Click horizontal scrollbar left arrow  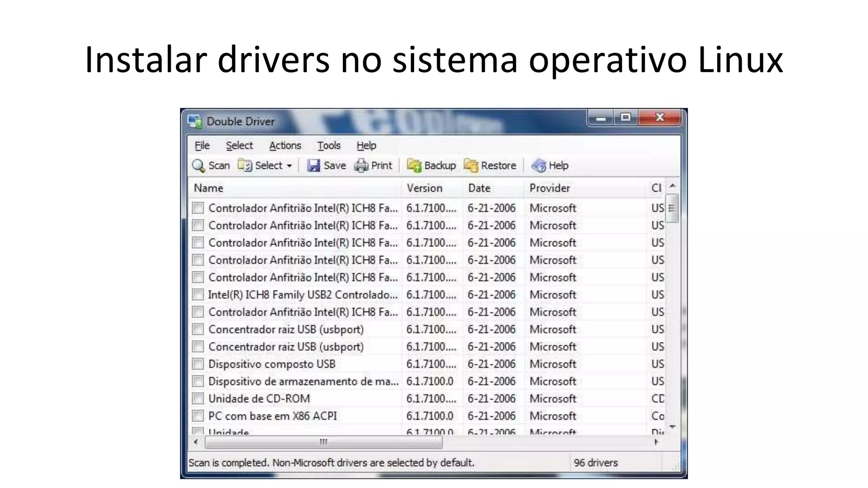click(196, 442)
